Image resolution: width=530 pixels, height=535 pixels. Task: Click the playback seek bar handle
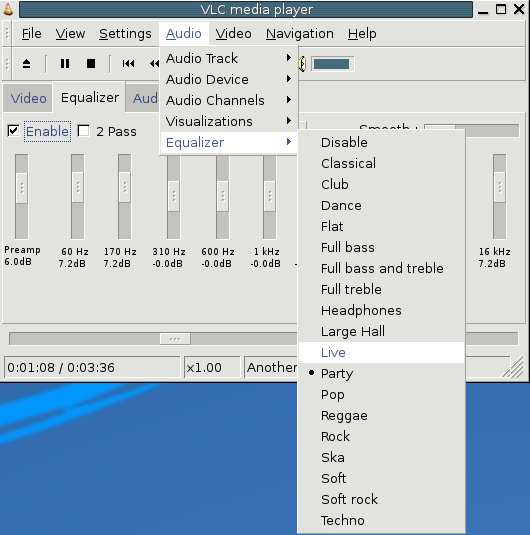pos(175,339)
